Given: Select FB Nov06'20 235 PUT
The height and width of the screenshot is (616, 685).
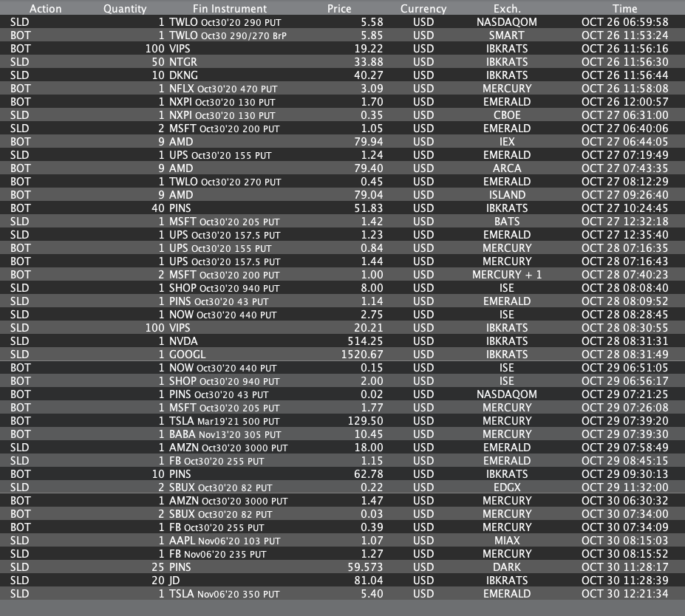Looking at the screenshot, I should coord(217,554).
